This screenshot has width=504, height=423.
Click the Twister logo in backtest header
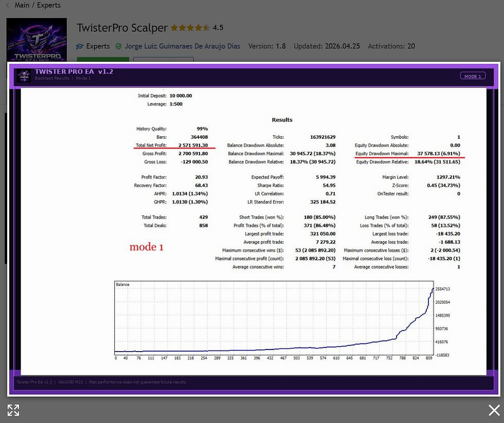[24, 76]
